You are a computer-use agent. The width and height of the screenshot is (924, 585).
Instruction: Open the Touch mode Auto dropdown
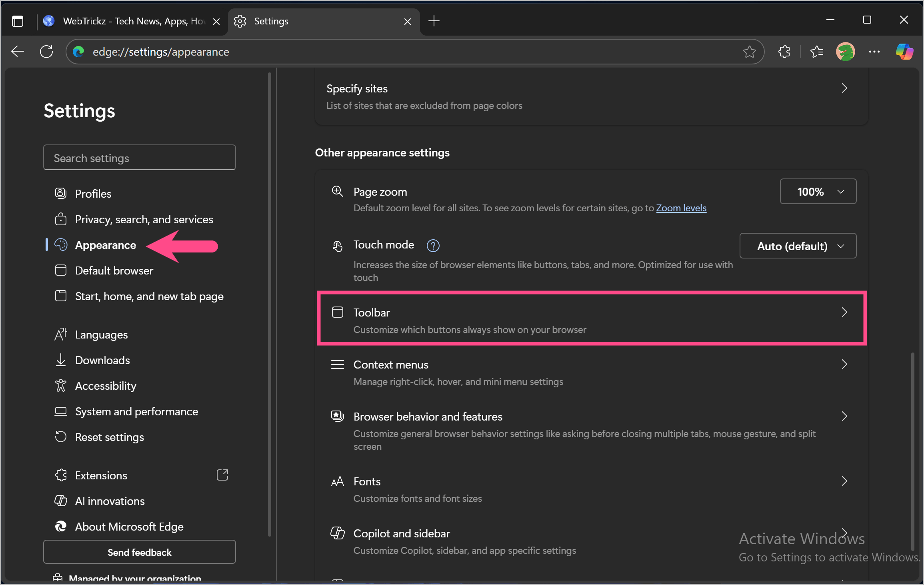click(x=797, y=246)
